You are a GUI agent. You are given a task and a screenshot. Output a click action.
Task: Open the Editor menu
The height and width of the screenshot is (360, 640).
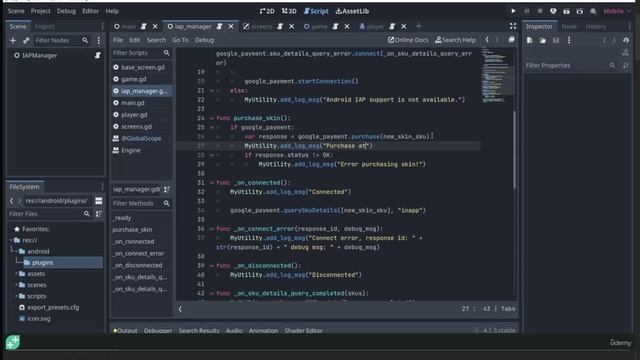coord(90,11)
